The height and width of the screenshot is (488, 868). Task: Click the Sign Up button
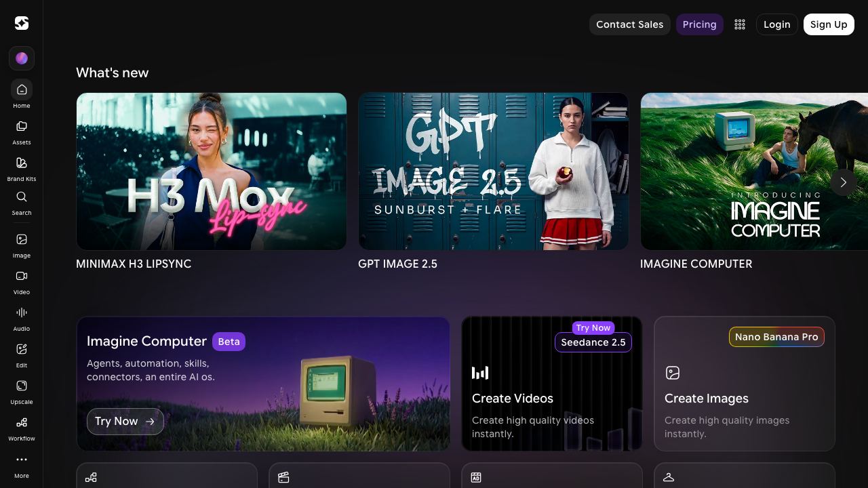pos(829,24)
